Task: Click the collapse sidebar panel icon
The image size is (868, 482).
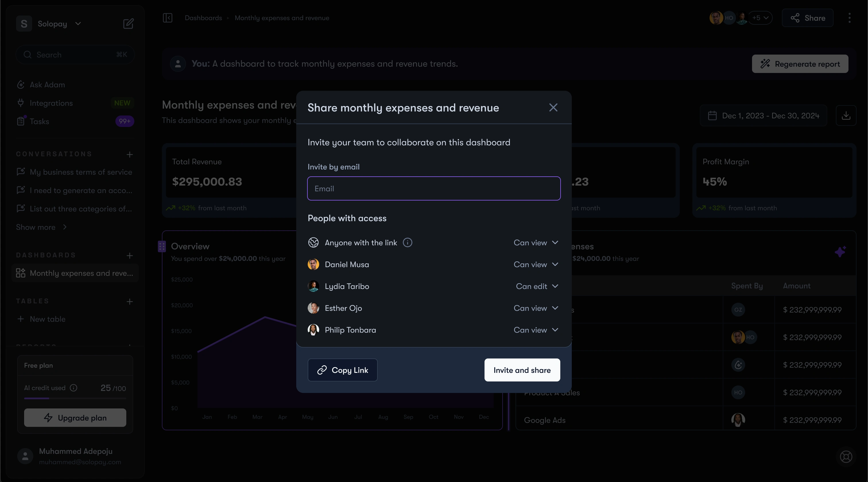Action: (167, 18)
